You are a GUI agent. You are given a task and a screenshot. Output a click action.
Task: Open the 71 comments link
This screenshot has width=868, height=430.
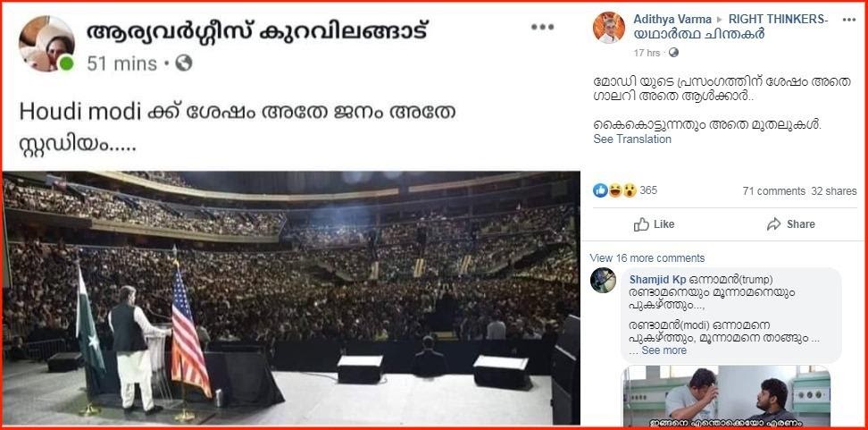[774, 191]
